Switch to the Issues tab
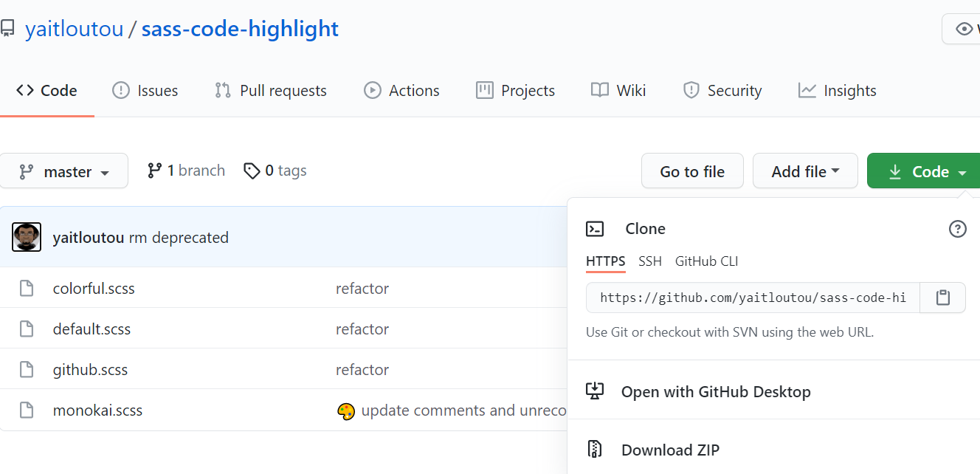Viewport: 980px width, 474px height. click(x=145, y=91)
